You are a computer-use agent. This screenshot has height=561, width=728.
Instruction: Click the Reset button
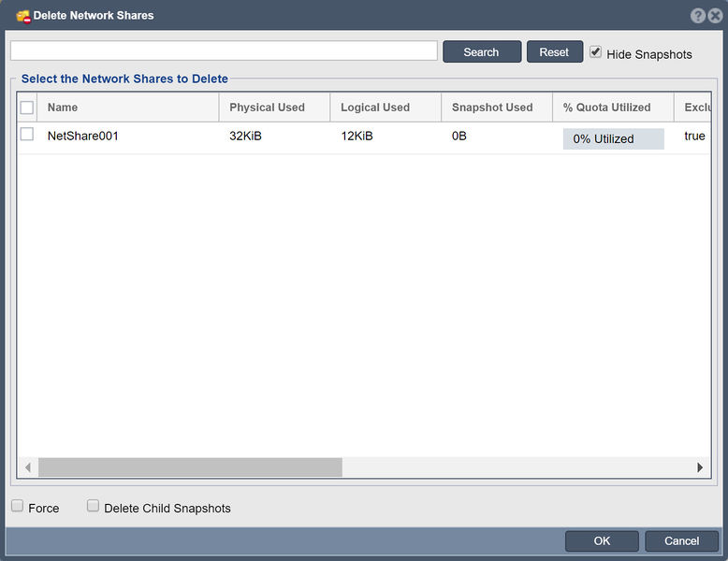click(554, 51)
